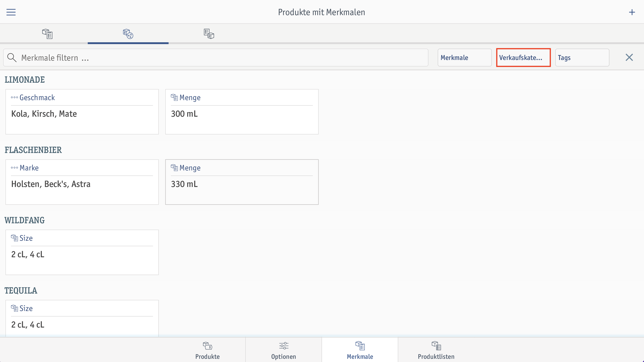Image resolution: width=644 pixels, height=362 pixels.
Task: Open the Size card under Wildfang
Action: point(82,252)
